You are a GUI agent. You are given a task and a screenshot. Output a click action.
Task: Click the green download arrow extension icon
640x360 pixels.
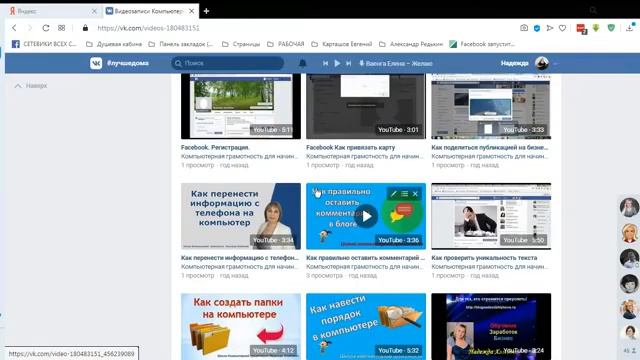pos(596,28)
